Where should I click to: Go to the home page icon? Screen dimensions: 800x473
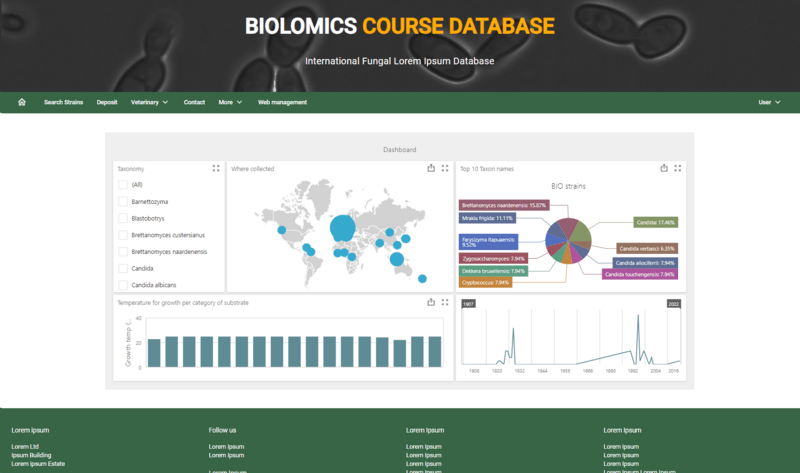click(x=21, y=102)
